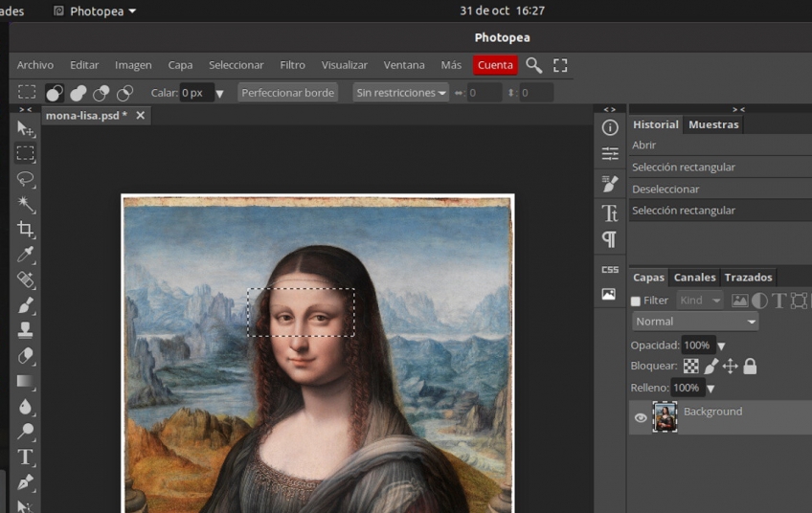Toggle fullscreen mode icon
The width and height of the screenshot is (812, 513).
560,65
